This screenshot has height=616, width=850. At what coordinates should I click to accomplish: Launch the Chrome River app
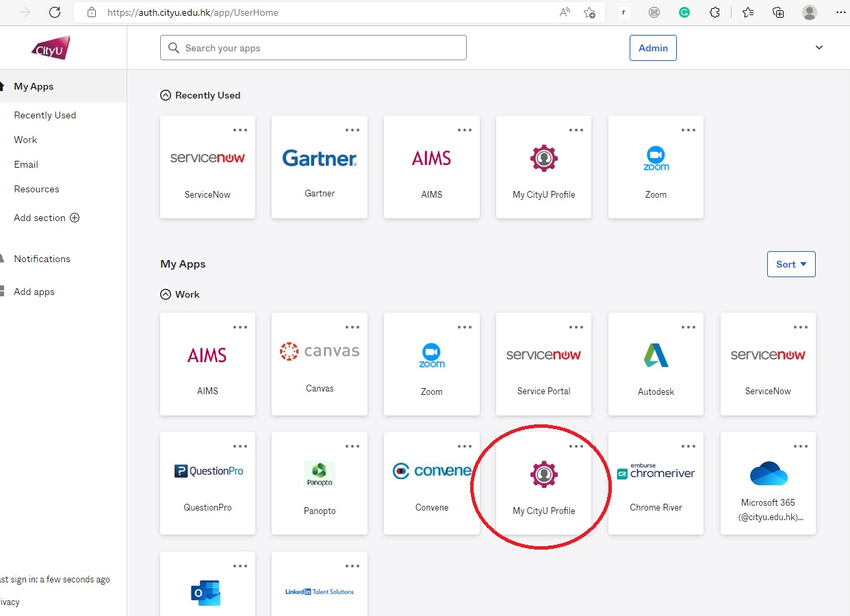pos(656,483)
